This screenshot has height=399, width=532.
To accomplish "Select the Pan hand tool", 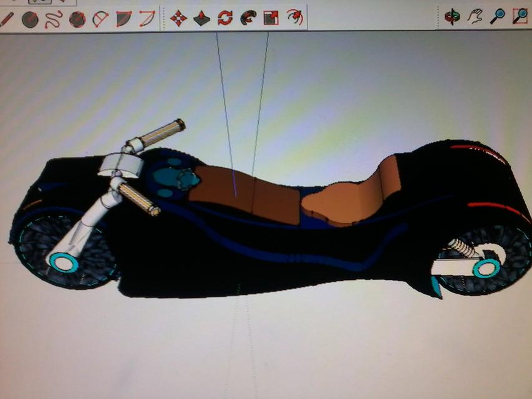I will tap(475, 16).
